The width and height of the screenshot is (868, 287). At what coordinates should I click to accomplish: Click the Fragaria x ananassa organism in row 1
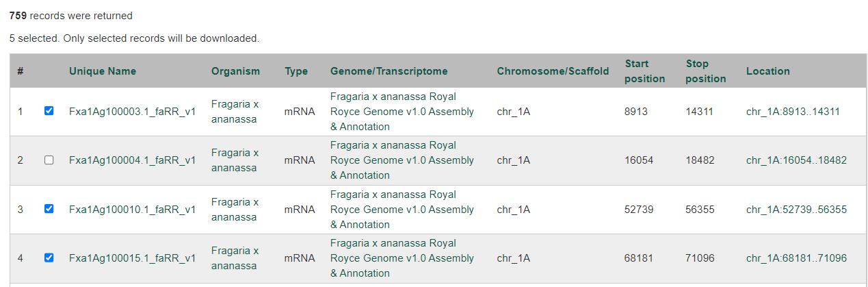click(235, 112)
